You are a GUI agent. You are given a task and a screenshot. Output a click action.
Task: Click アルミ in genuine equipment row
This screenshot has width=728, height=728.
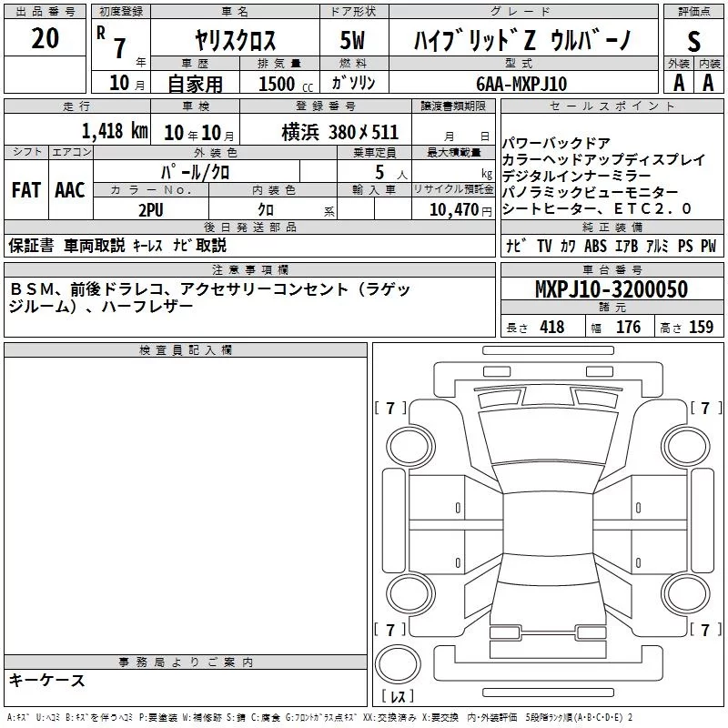point(657,246)
